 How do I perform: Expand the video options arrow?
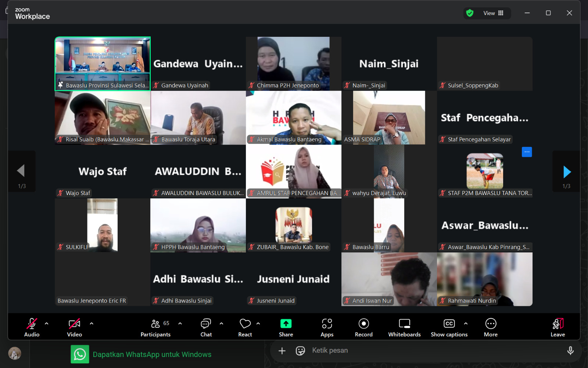(92, 323)
